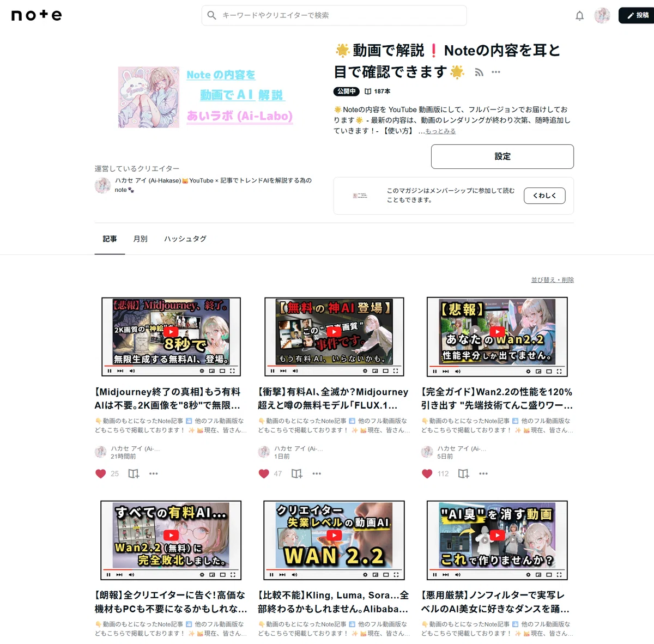The image size is (654, 644).
Task: Click the membership thumbnail image
Action: tap(360, 196)
